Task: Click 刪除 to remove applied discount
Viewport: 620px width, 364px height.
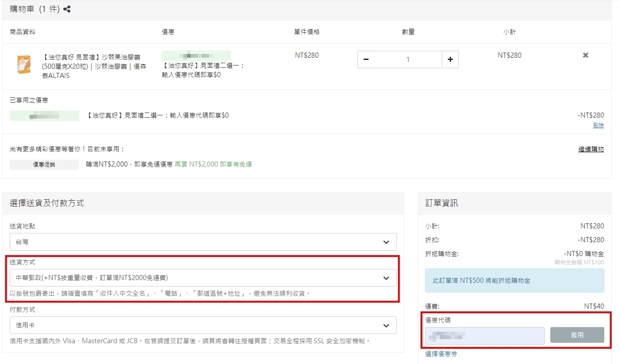Action: point(598,125)
